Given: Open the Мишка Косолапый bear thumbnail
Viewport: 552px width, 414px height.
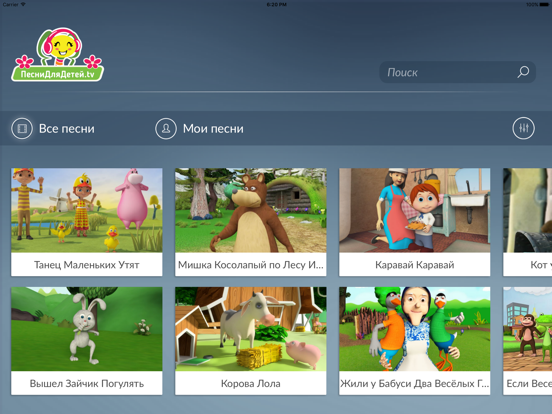Looking at the screenshot, I should (x=251, y=210).
